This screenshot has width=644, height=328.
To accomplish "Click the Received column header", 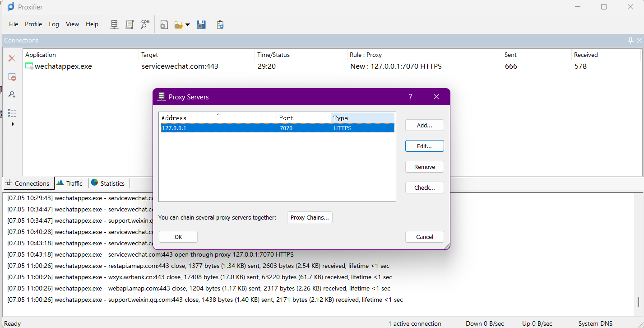I will [x=606, y=55].
